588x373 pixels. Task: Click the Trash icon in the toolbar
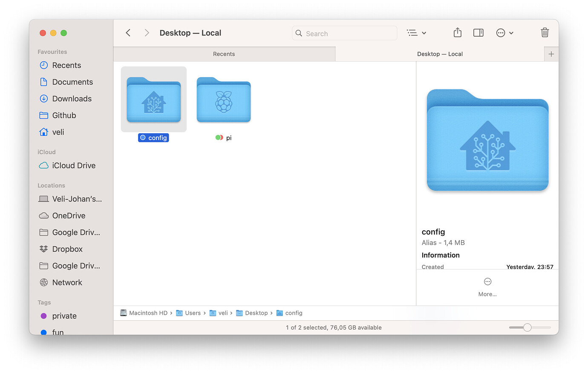click(545, 32)
